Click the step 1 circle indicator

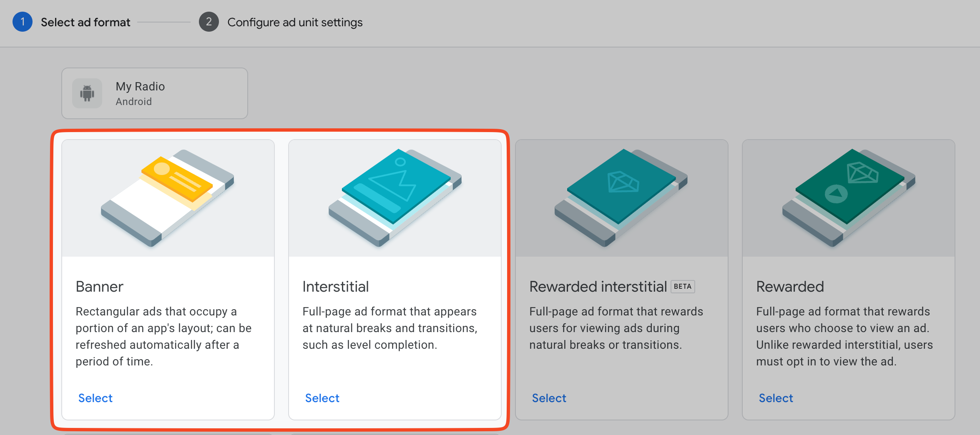tap(23, 22)
